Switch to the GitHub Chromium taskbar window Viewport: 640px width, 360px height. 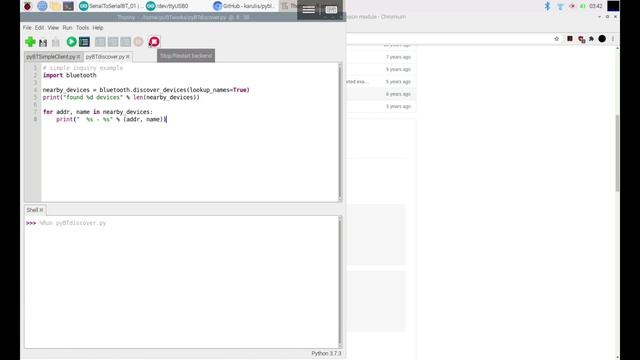click(x=244, y=6)
